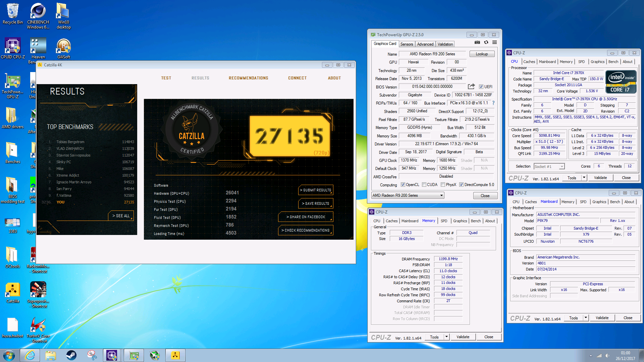Click SEE ALL under Top Benchmarks
The width and height of the screenshot is (644, 362).
tap(121, 216)
